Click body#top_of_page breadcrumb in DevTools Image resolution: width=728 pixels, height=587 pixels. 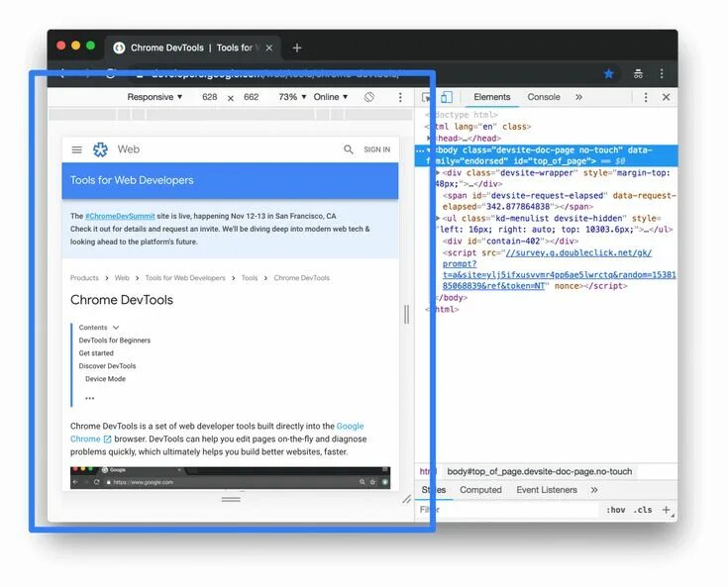click(x=540, y=471)
